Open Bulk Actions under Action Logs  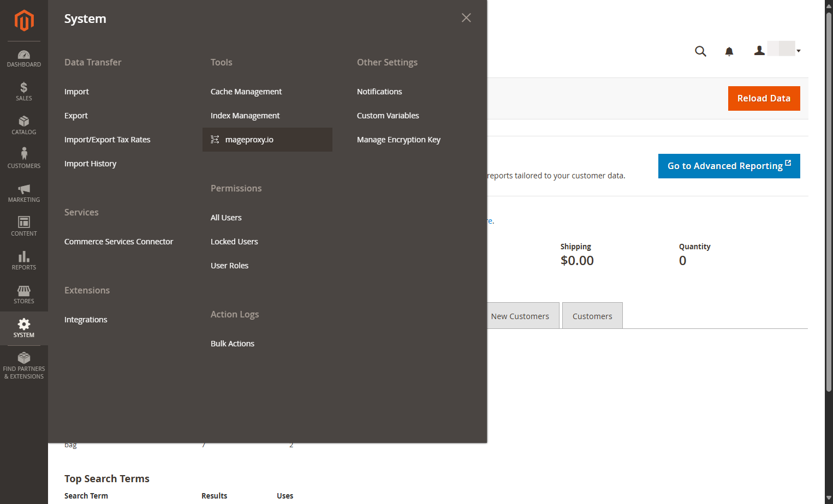click(233, 344)
